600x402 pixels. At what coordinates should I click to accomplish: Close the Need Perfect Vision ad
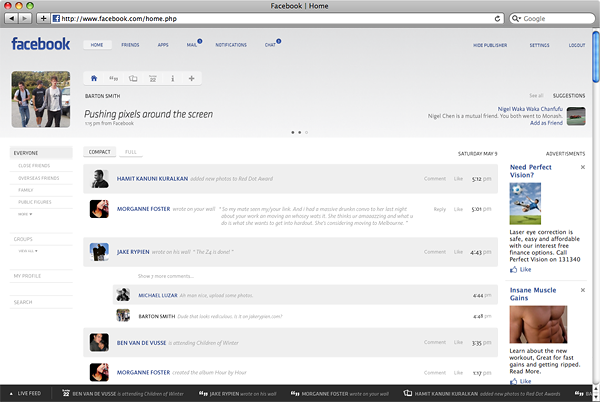(583, 167)
